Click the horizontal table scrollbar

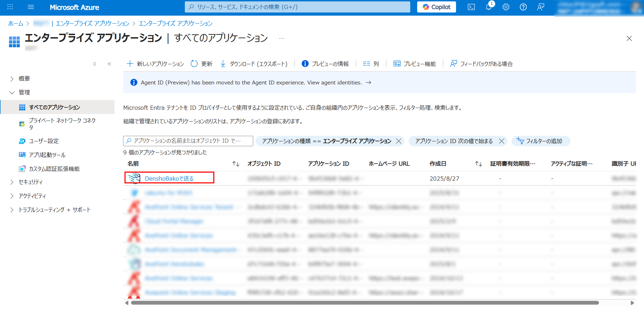(x=365, y=303)
